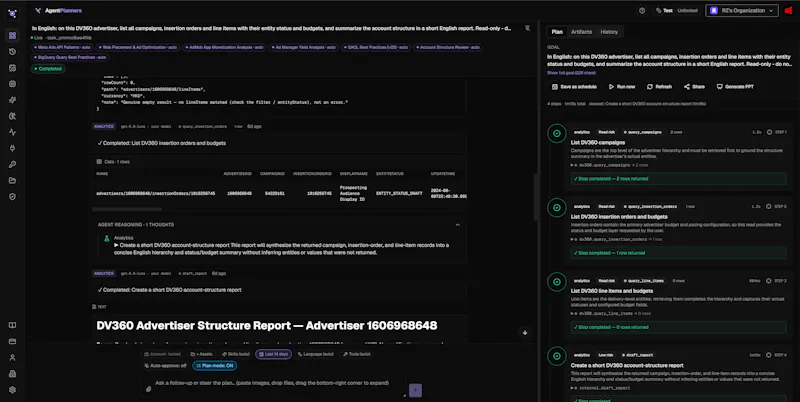Click the app logo icon above the sidebar

12,14
